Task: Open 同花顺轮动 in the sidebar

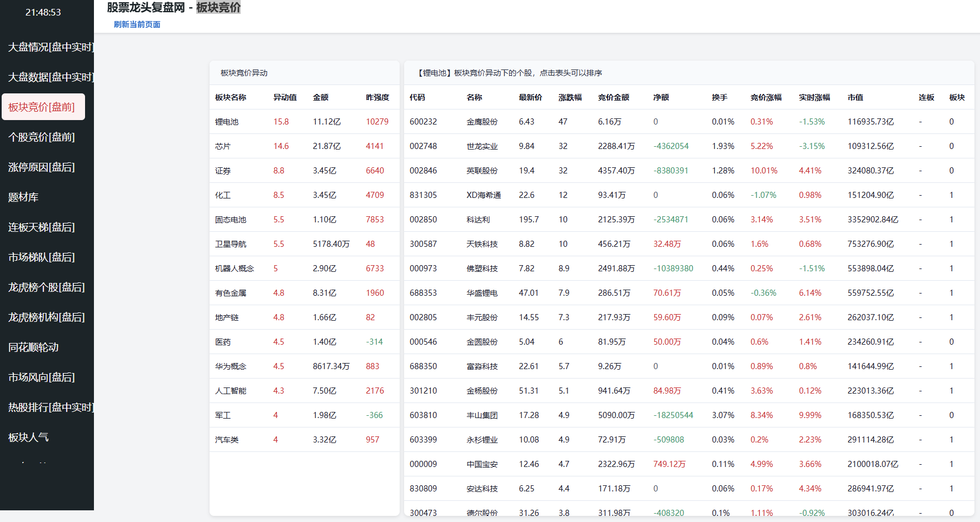Action: click(33, 347)
